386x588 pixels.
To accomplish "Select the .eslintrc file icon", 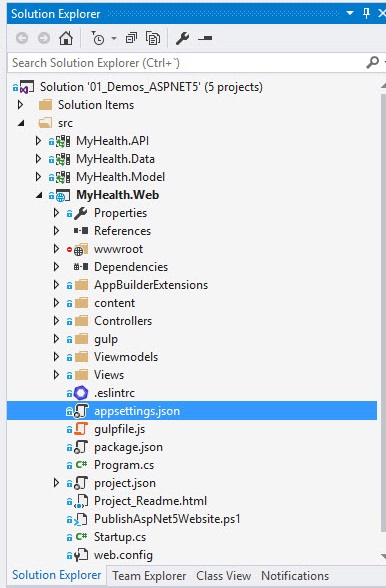I will coord(81,393).
